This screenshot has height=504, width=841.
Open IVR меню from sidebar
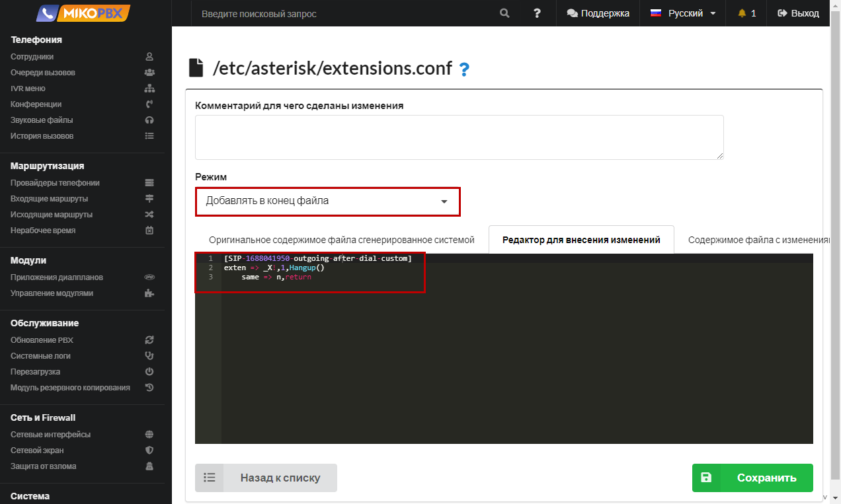pos(28,89)
